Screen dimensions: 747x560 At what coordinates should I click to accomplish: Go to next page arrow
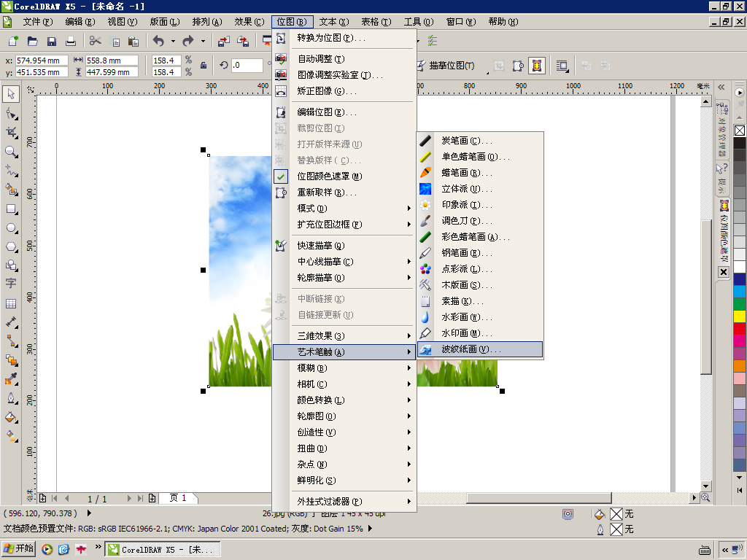(x=129, y=498)
